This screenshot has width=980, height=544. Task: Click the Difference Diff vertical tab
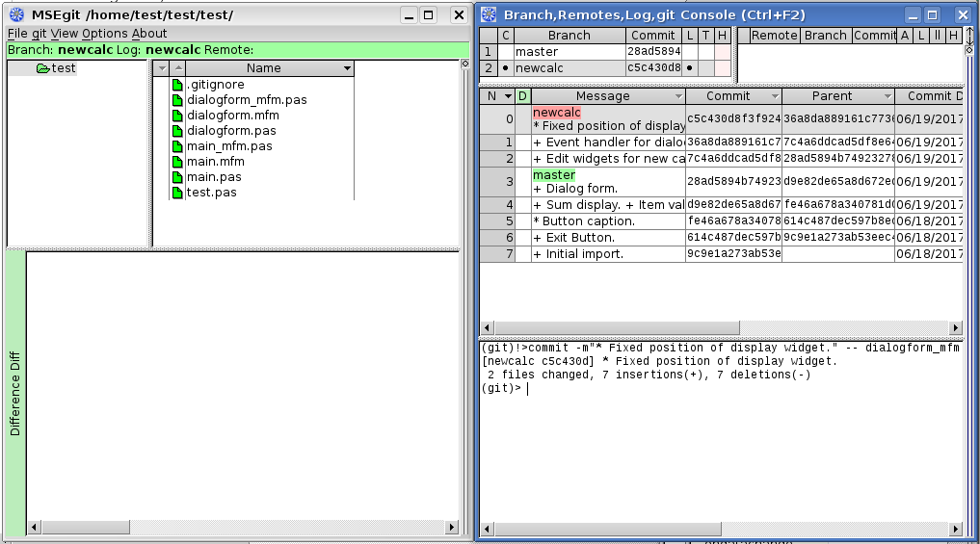14,393
